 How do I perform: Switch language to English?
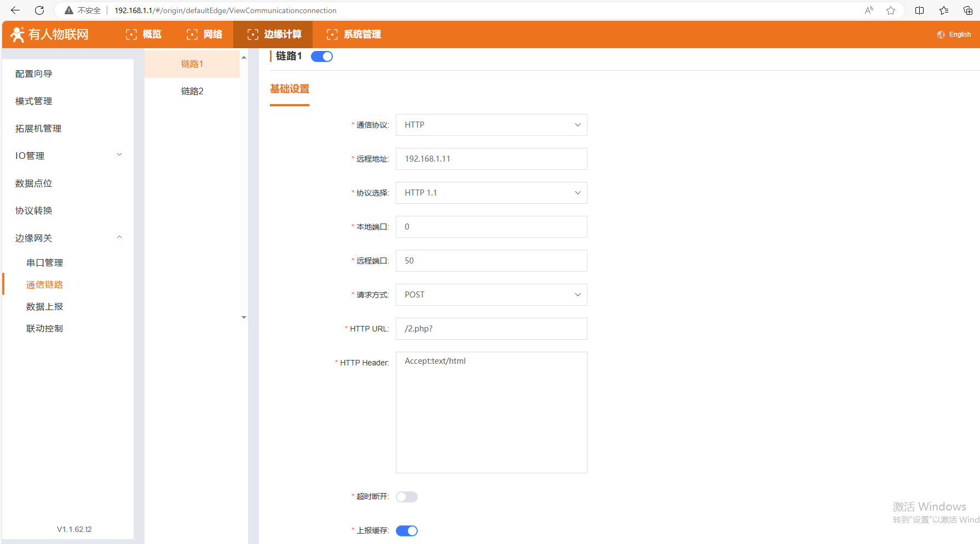(959, 35)
